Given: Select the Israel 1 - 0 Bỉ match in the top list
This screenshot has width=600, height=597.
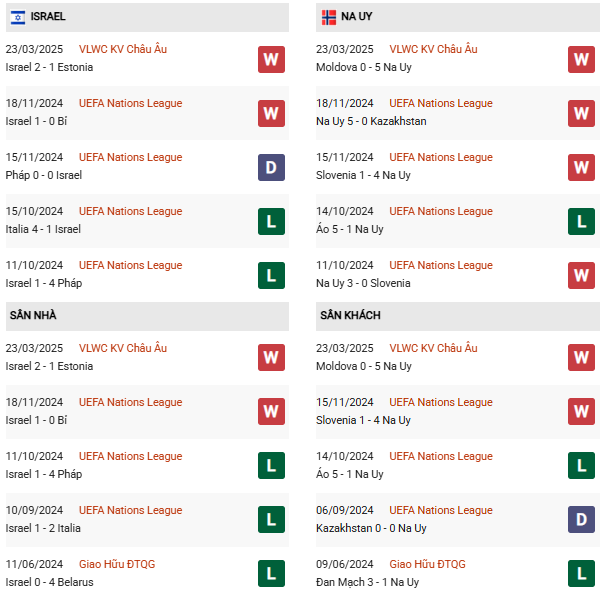Looking at the screenshot, I should [x=147, y=113].
